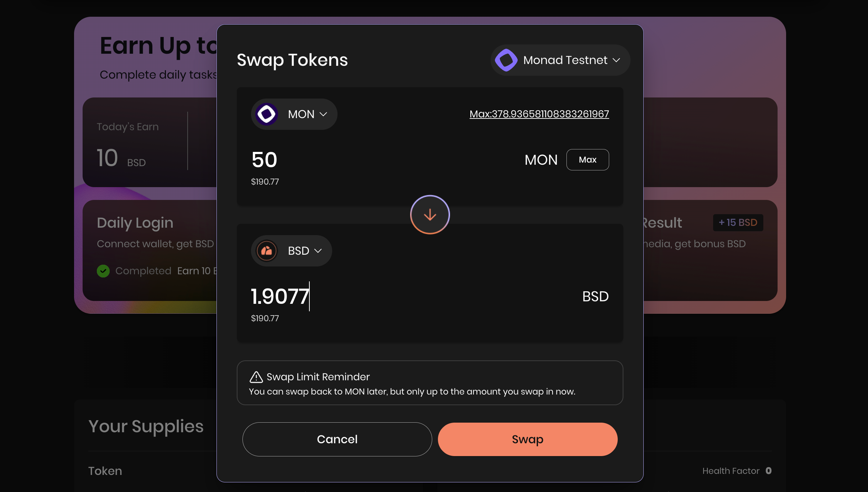Cancel the token swap dialog
The height and width of the screenshot is (492, 868).
pos(337,439)
